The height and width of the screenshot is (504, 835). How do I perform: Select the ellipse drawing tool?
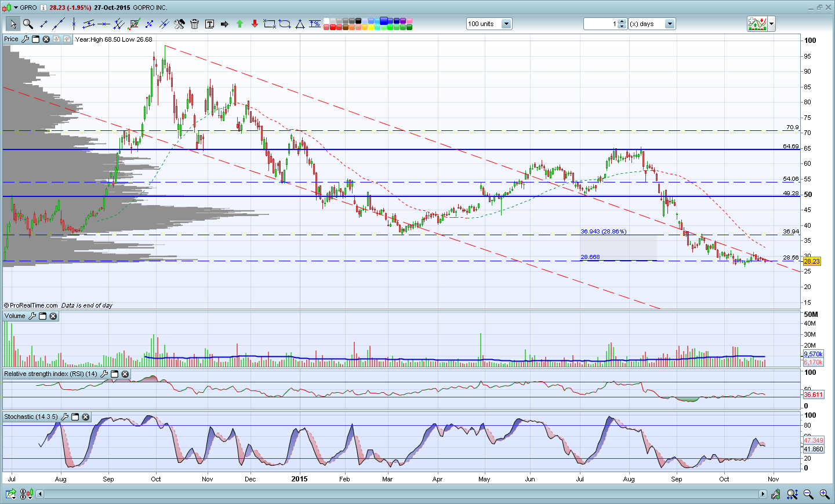click(285, 24)
